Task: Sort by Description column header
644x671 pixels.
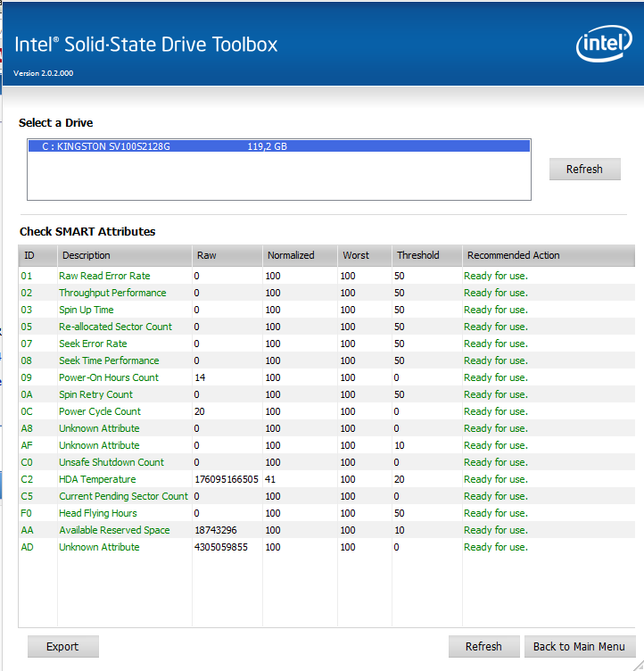Action: pyautogui.click(x=125, y=255)
